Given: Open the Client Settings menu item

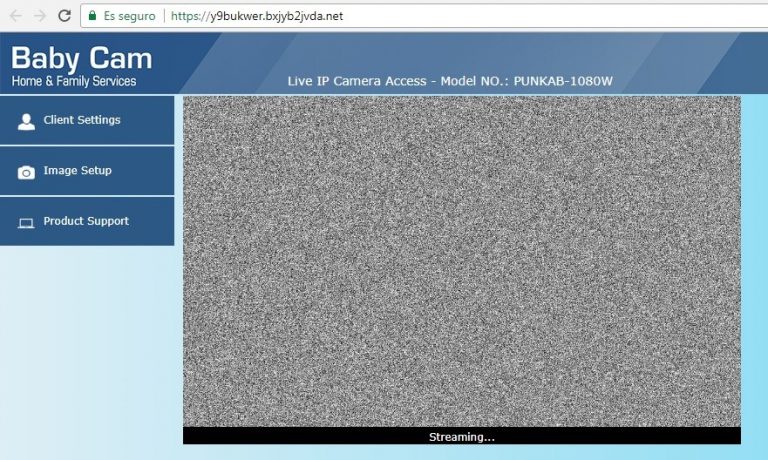Looking at the screenshot, I should 82,120.
